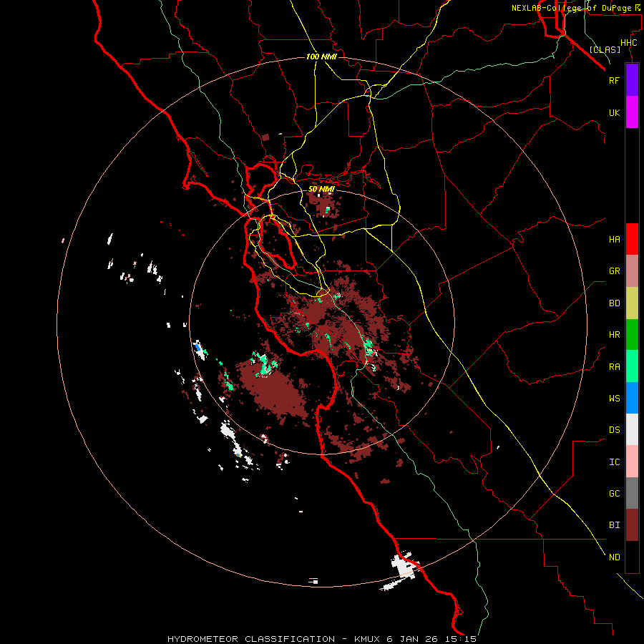Viewport: 644px width, 644px height.
Task: Click the UK magenta legend swatch
Action: tap(632, 112)
